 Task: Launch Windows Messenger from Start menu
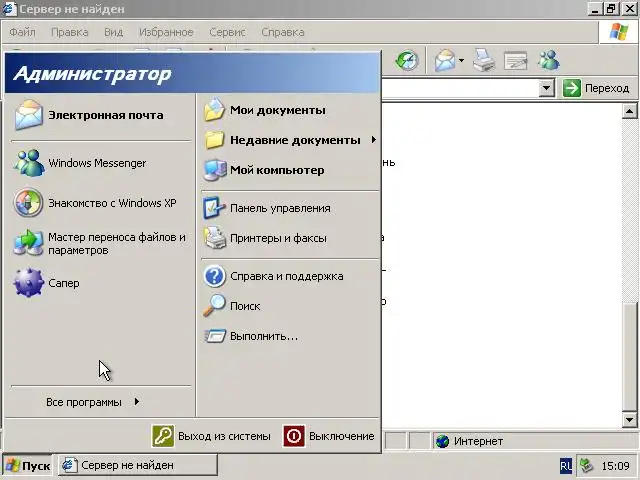click(100, 163)
